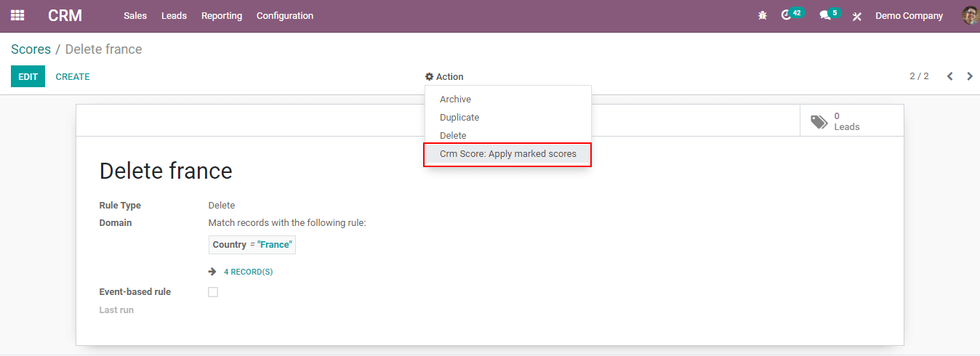Open the Sales menu
980x356 pixels.
135,15
